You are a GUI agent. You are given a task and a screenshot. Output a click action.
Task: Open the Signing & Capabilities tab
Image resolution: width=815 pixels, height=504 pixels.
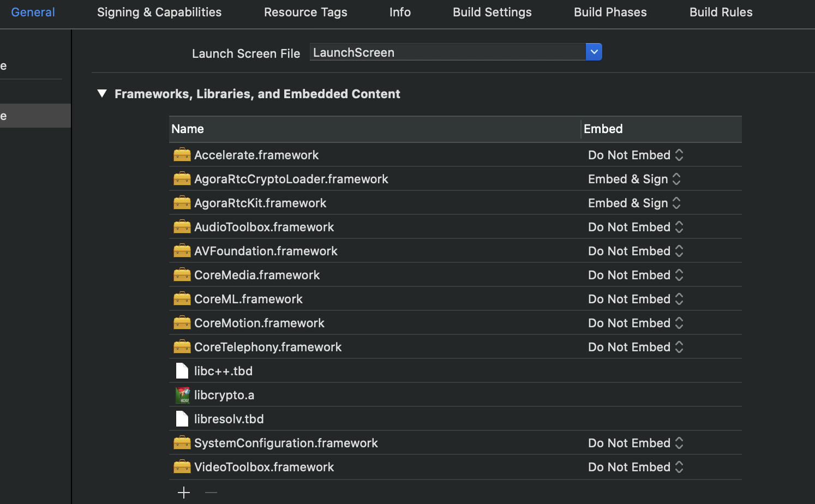[x=159, y=12]
